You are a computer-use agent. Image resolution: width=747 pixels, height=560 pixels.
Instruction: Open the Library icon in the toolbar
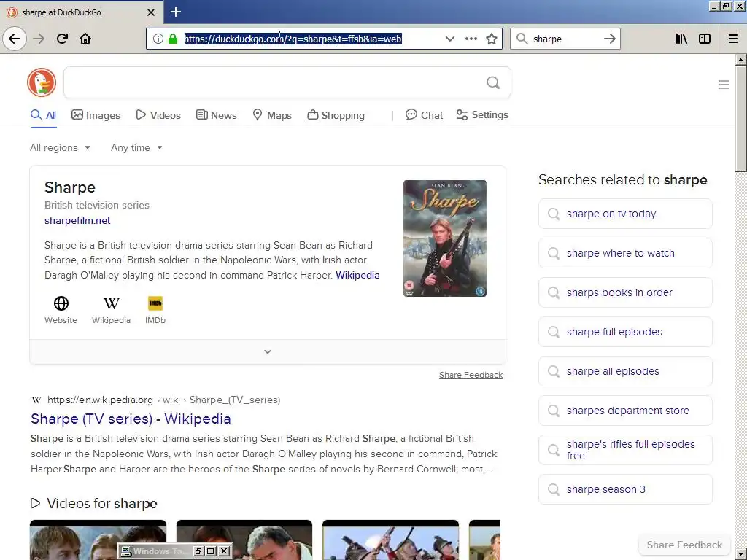point(681,39)
